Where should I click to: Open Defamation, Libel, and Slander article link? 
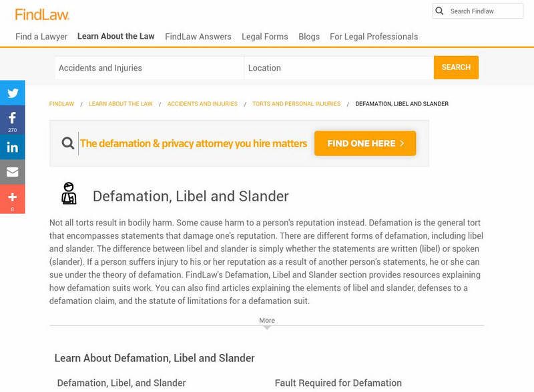point(121,383)
